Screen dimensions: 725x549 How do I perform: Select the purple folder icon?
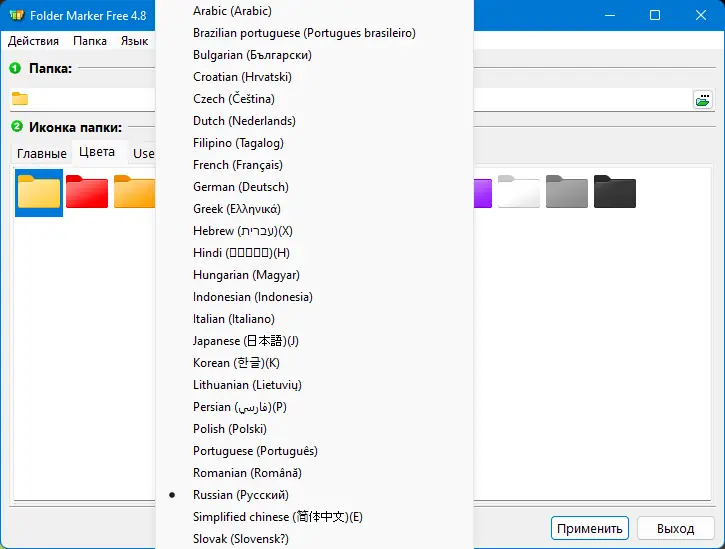[483, 193]
